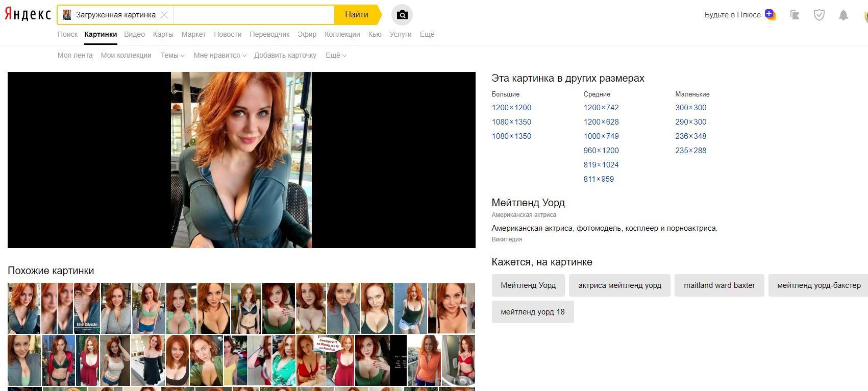Click the Википедия source link

click(x=507, y=239)
